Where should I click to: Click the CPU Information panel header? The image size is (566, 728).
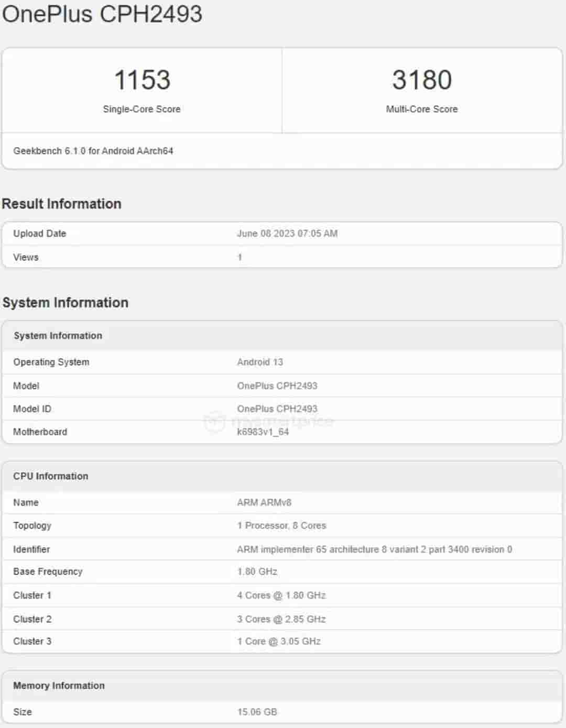(51, 476)
